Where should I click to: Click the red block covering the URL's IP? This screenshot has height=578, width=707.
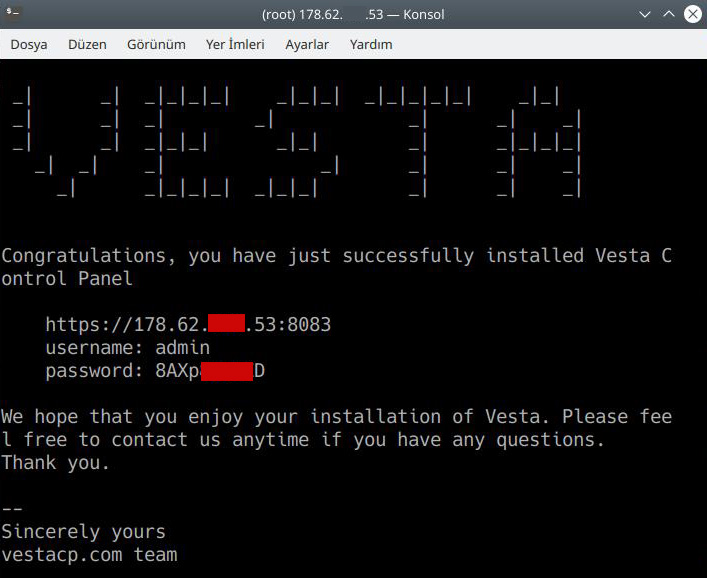pyautogui.click(x=227, y=325)
